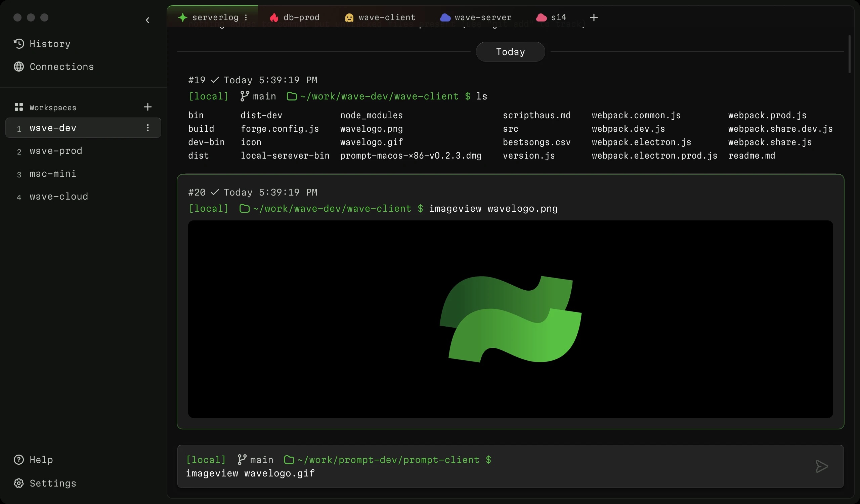Click the Settings gear icon
860x504 pixels.
point(18,482)
